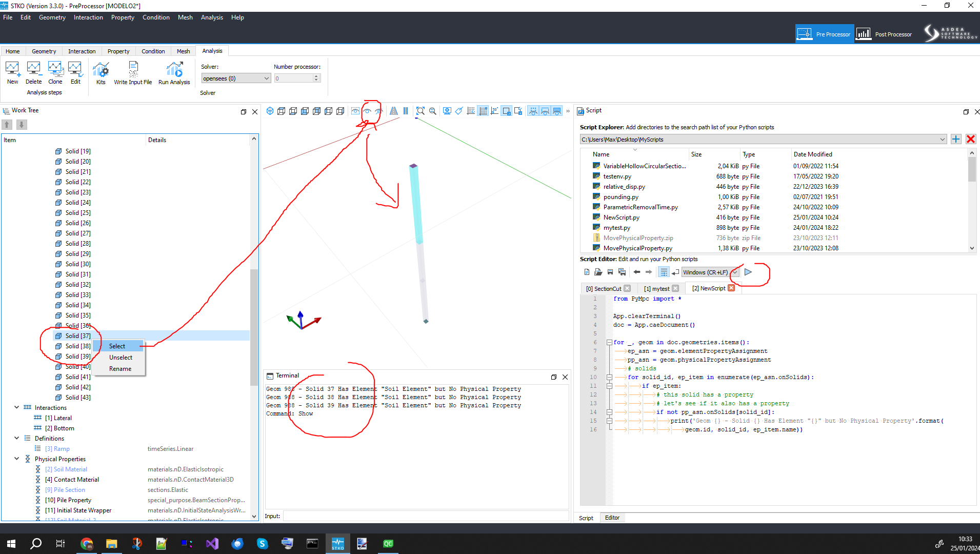Image resolution: width=980 pixels, height=554 pixels.
Task: Click the Post Processor button
Action: (x=884, y=34)
